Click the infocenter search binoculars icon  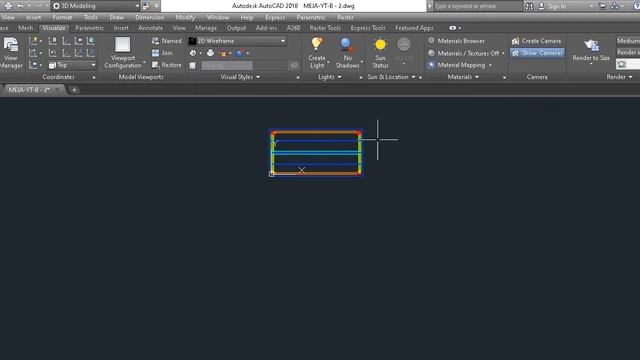(x=529, y=6)
